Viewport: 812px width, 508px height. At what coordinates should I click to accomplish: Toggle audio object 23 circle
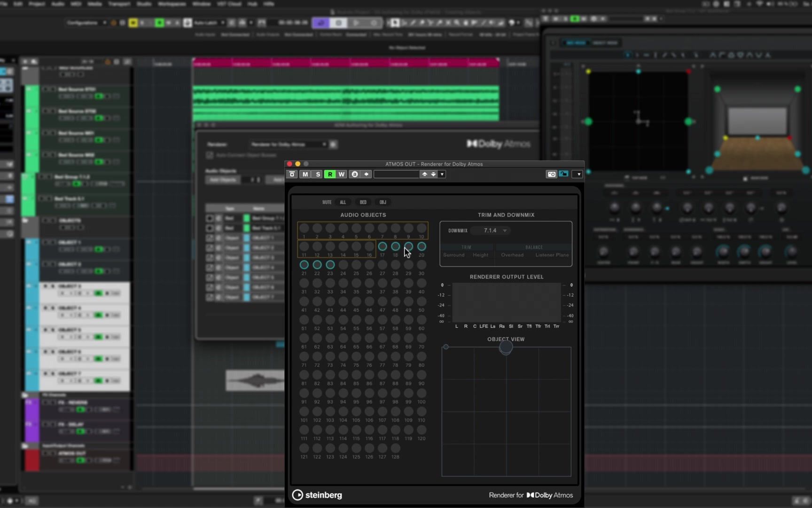click(x=330, y=265)
